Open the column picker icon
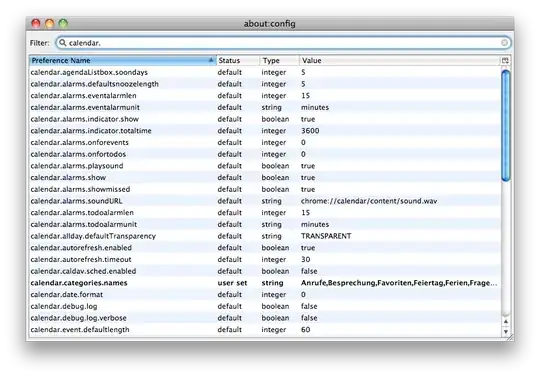This screenshot has width=540, height=377. 505,61
